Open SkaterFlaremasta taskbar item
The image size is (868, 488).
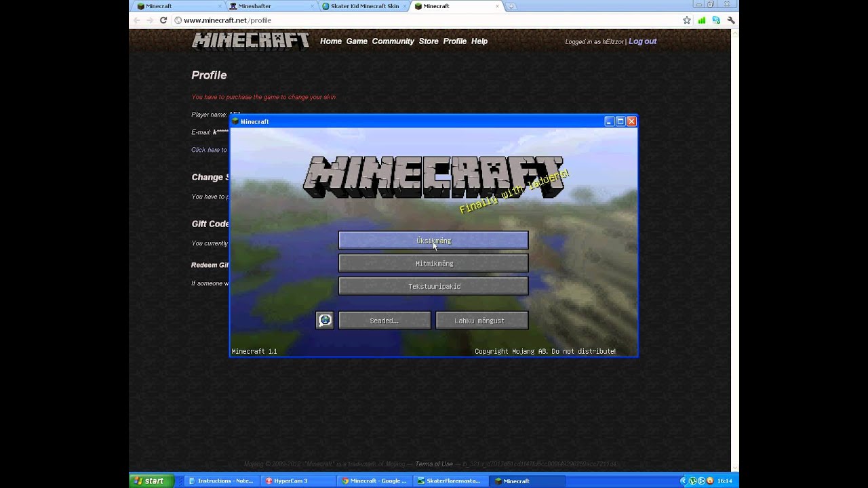pyautogui.click(x=450, y=481)
